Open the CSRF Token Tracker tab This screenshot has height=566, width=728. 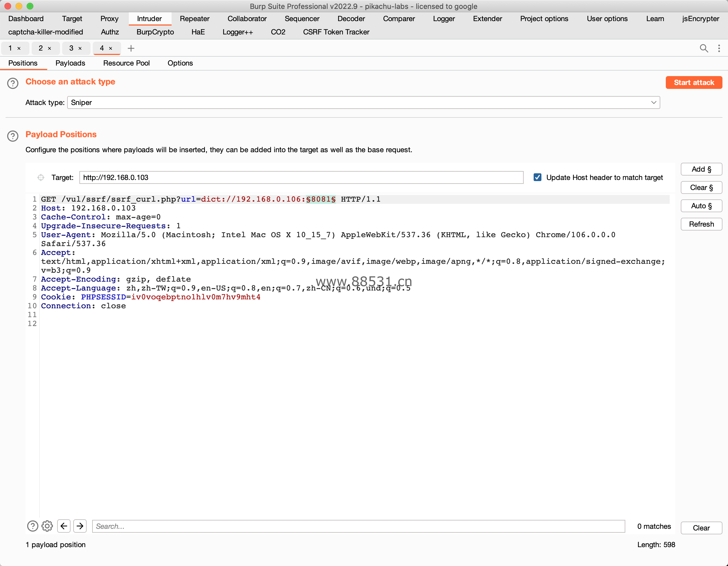click(336, 32)
